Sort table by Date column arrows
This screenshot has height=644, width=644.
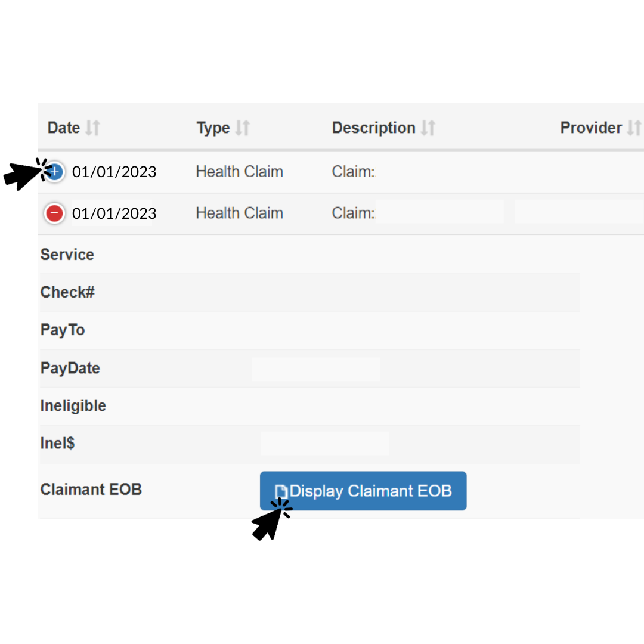click(x=93, y=128)
